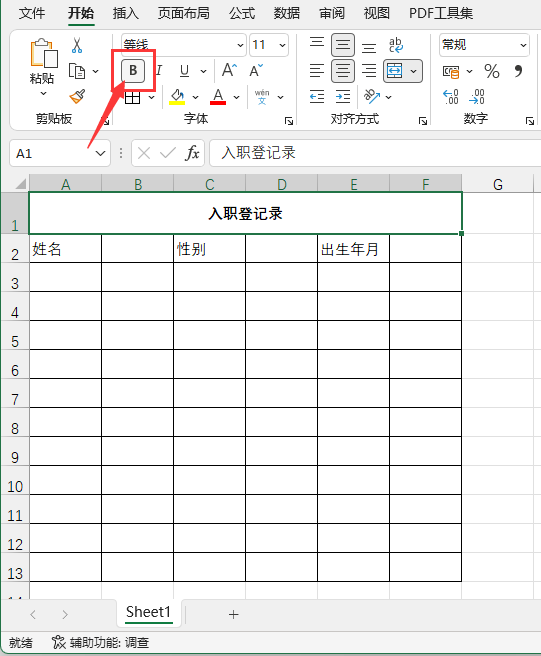This screenshot has height=656, width=541.
Task: Open the Name Box dropdown arrow
Action: pos(100,154)
